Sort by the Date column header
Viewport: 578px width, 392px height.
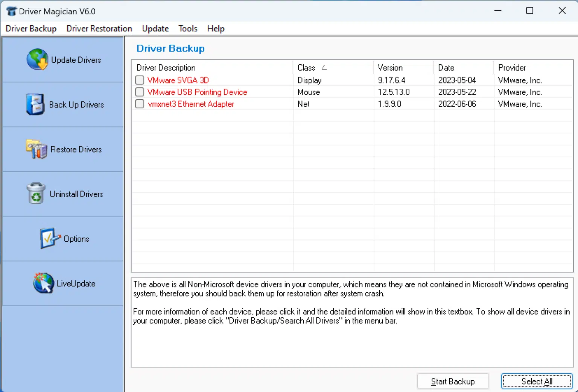pos(464,68)
